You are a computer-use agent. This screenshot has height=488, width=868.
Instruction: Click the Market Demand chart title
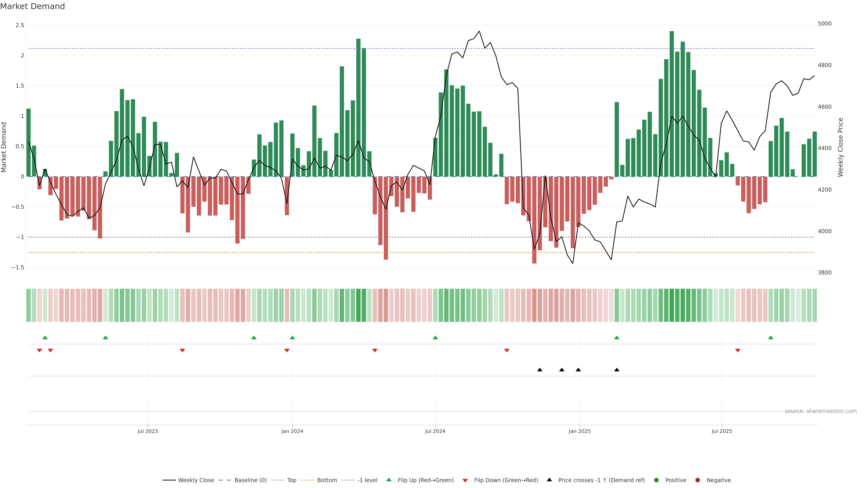tap(32, 6)
